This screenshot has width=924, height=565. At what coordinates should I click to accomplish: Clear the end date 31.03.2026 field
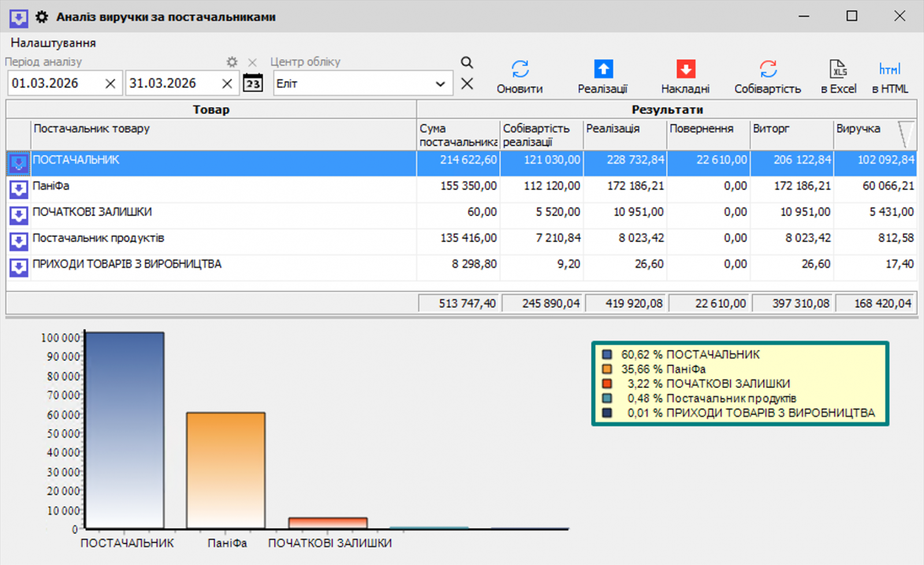[x=227, y=84]
